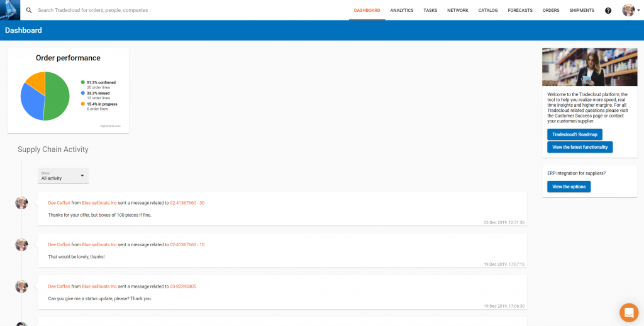
Task: Click Dee Caffari in the 02-41367660 - 10 message
Action: [59, 245]
